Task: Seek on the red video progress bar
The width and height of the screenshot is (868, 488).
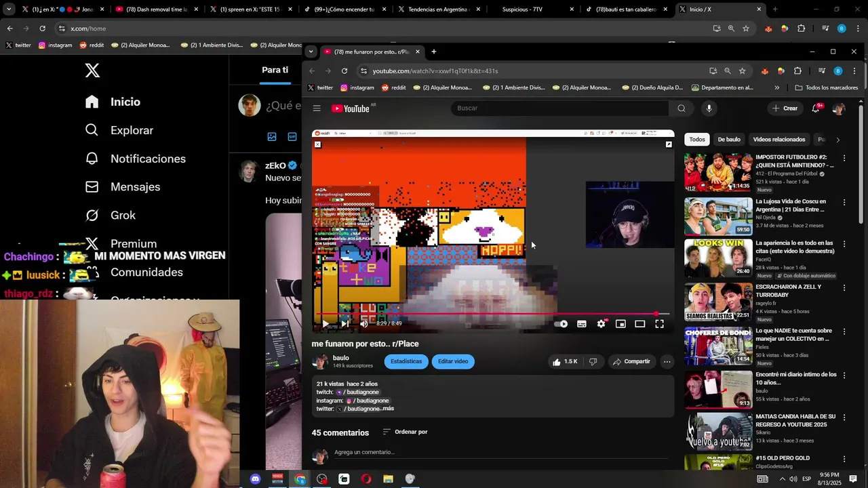Action: (x=493, y=314)
